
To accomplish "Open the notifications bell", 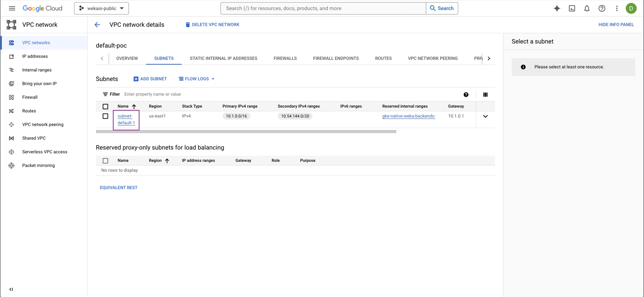I will (587, 8).
